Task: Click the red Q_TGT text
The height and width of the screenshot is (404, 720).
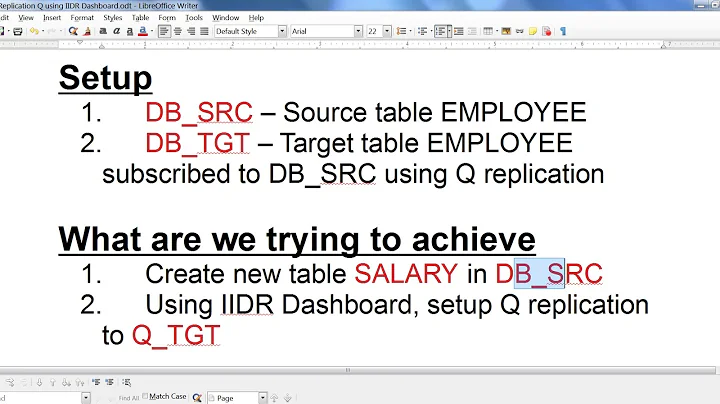Action: [x=176, y=336]
